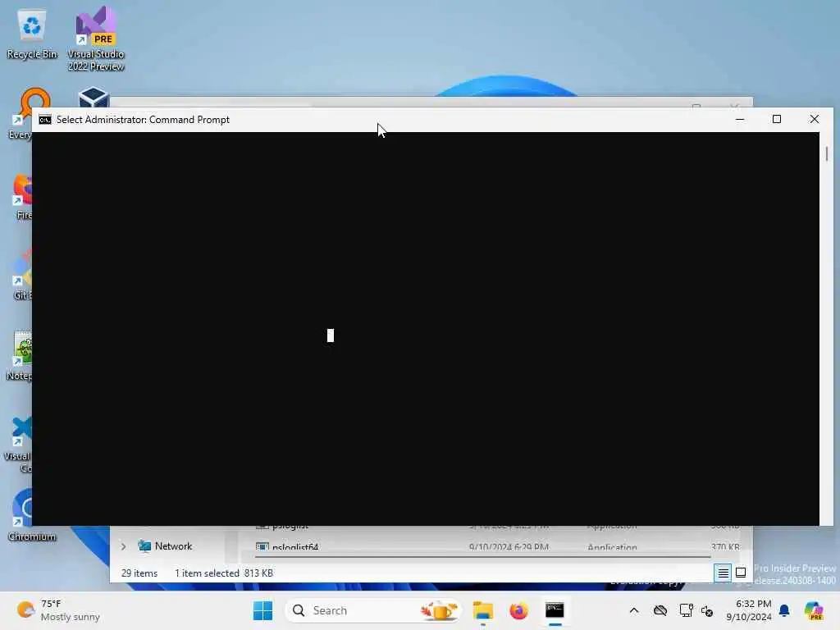Click the Command Prompt window title text
This screenshot has height=630, width=840.
pos(143,120)
